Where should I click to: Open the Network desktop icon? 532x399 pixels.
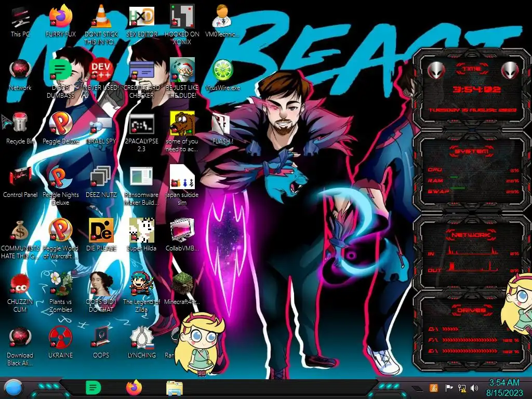pyautogui.click(x=20, y=75)
